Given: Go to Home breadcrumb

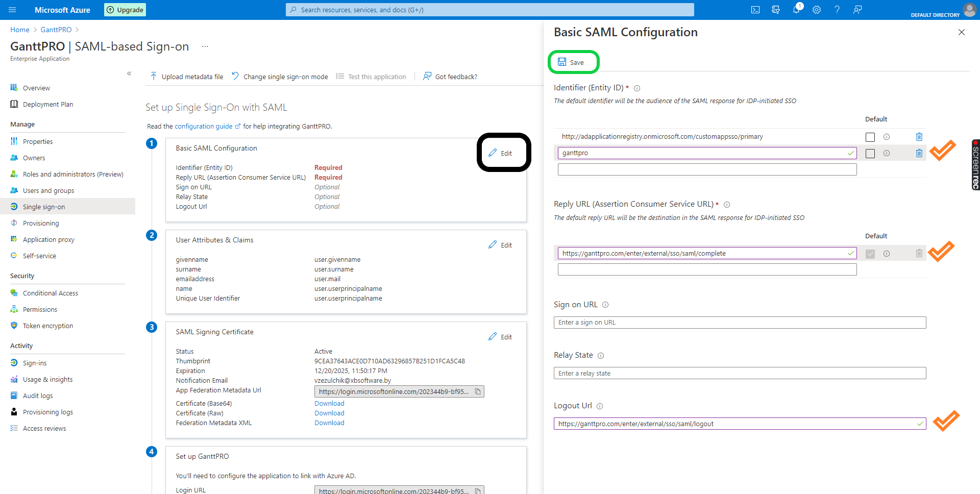Looking at the screenshot, I should coord(20,30).
